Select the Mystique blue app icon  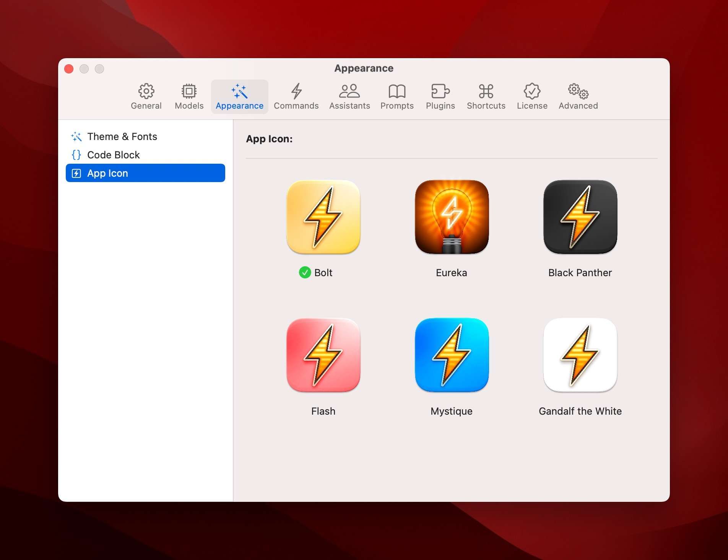click(451, 355)
